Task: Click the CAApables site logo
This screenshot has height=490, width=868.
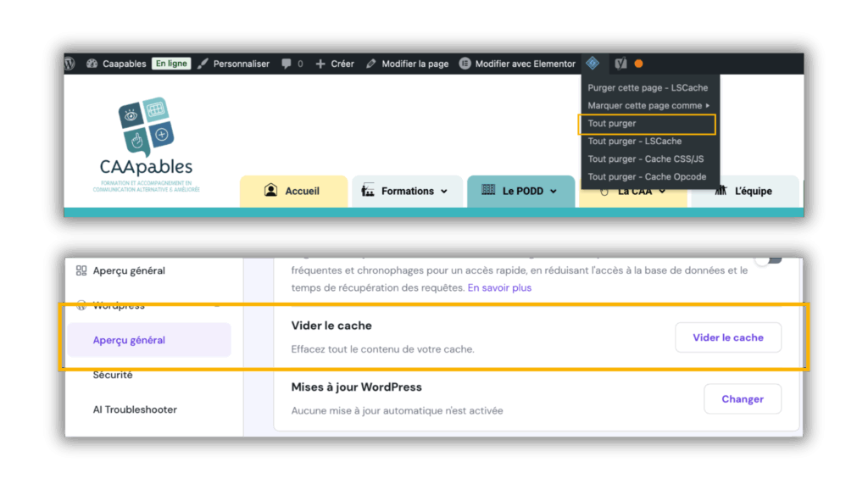Action: (x=146, y=144)
